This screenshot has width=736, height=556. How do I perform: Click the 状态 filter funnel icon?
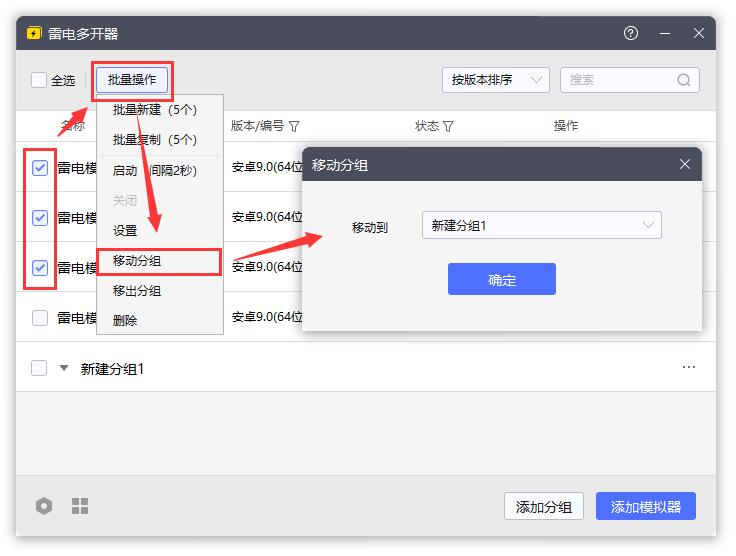448,126
